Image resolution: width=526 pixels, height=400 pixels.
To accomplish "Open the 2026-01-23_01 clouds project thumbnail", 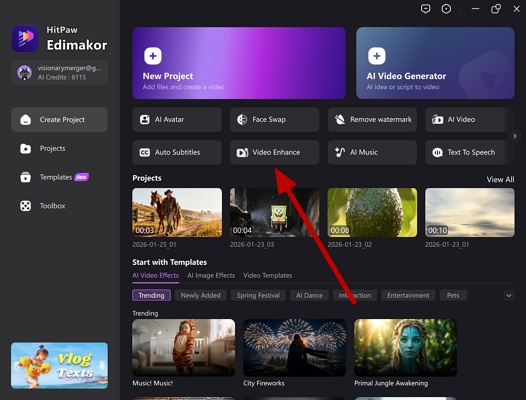I will coord(470,212).
